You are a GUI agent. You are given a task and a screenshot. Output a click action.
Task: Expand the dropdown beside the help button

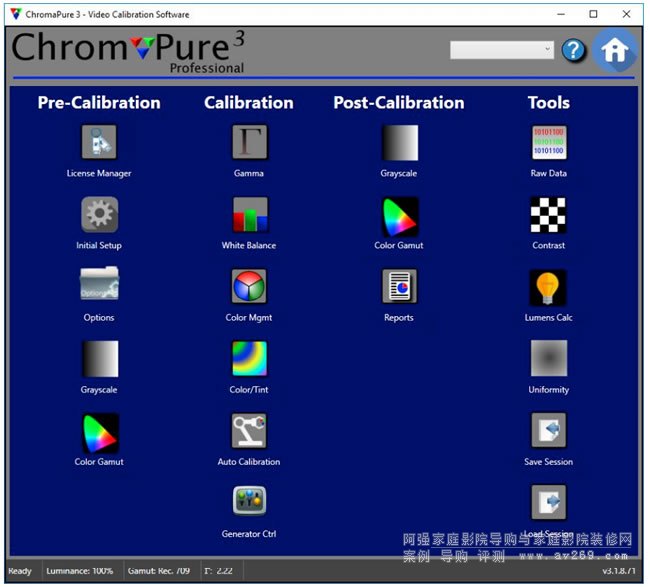click(501, 50)
